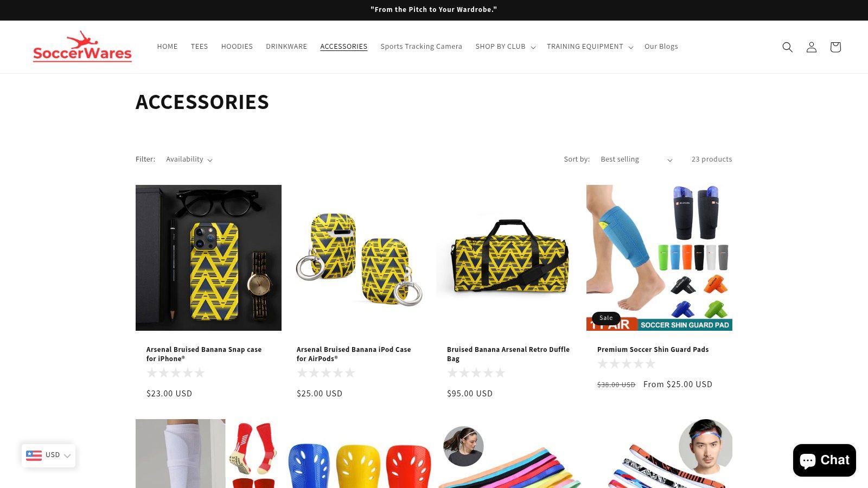Open the Sports Tracking Camera page
The width and height of the screenshot is (868, 488).
422,47
